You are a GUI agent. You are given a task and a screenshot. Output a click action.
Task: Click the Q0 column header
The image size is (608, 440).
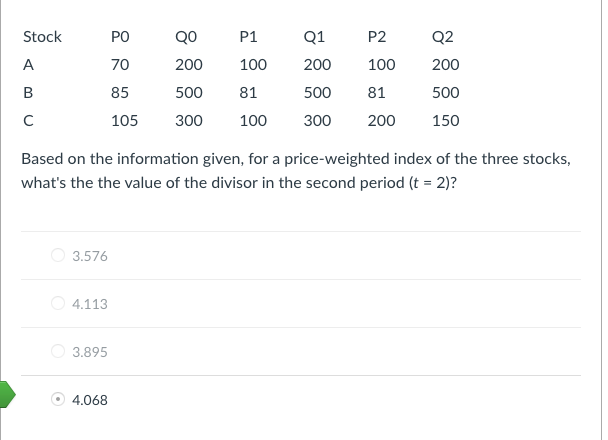click(186, 37)
